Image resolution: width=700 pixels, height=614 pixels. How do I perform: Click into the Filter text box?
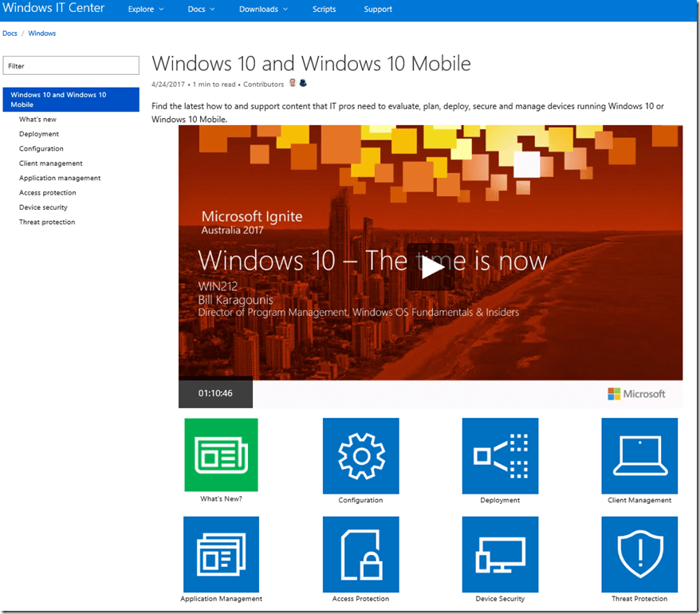coord(71,66)
